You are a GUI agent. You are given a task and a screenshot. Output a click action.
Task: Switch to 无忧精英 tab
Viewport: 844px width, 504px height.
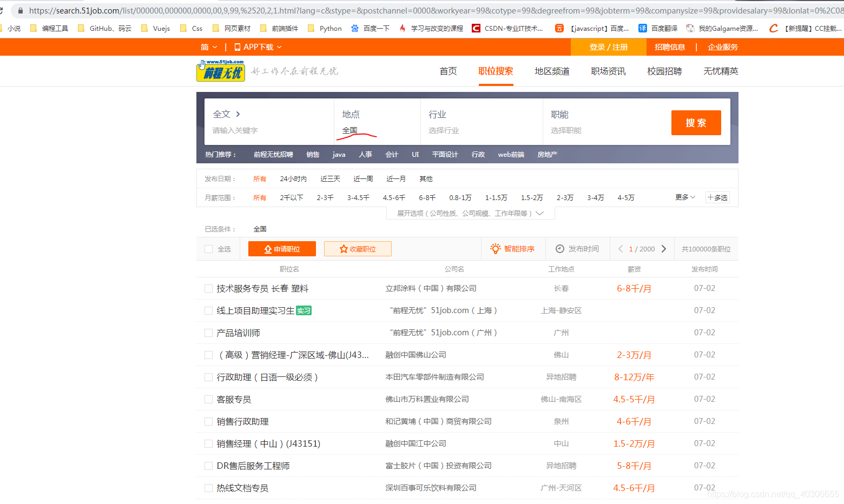tap(721, 71)
